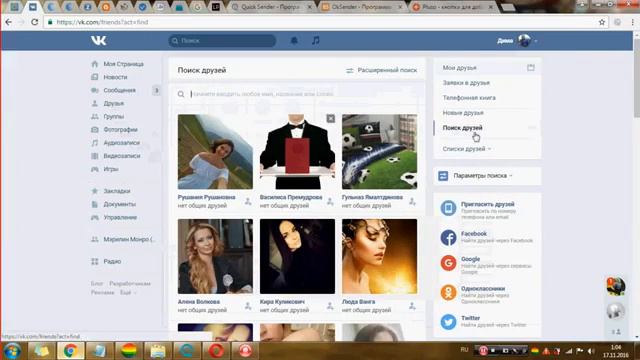Click the browser address bar URL
This screenshot has width=640, height=360.
(102, 22)
